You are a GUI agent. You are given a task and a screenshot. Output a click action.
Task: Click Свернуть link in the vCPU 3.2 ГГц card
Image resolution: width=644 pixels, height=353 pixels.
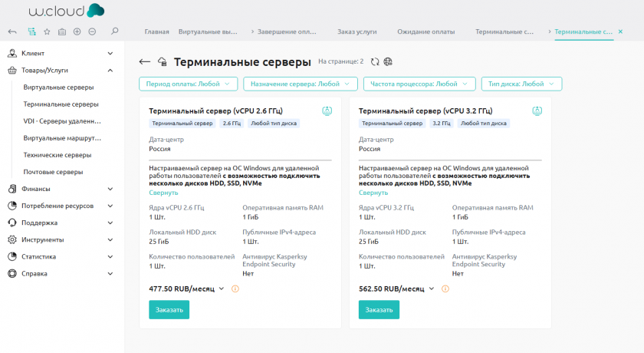(373, 193)
